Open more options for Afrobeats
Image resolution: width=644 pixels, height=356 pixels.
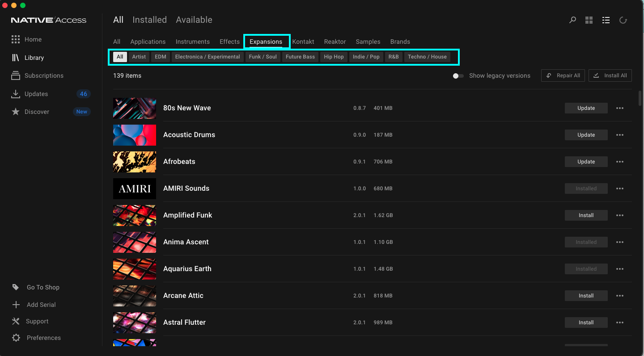point(620,162)
